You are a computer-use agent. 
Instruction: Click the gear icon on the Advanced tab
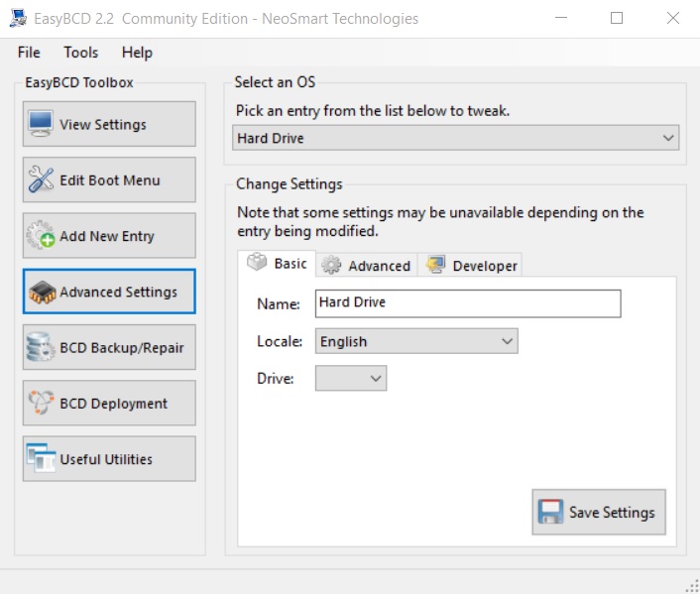coord(331,266)
